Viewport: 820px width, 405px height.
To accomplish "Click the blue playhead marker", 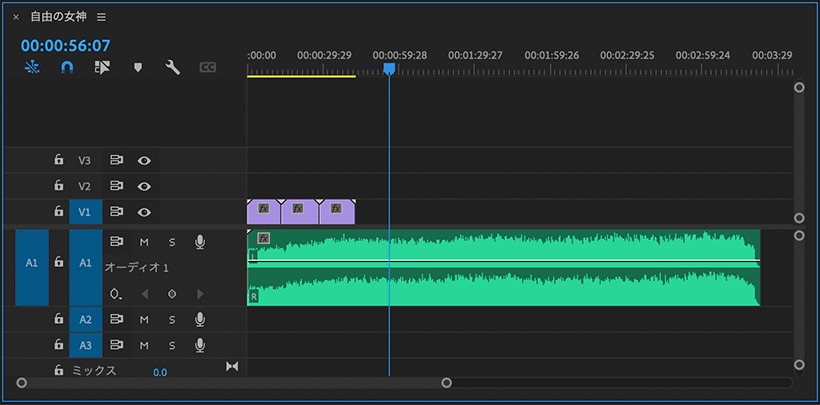I will (389, 69).
